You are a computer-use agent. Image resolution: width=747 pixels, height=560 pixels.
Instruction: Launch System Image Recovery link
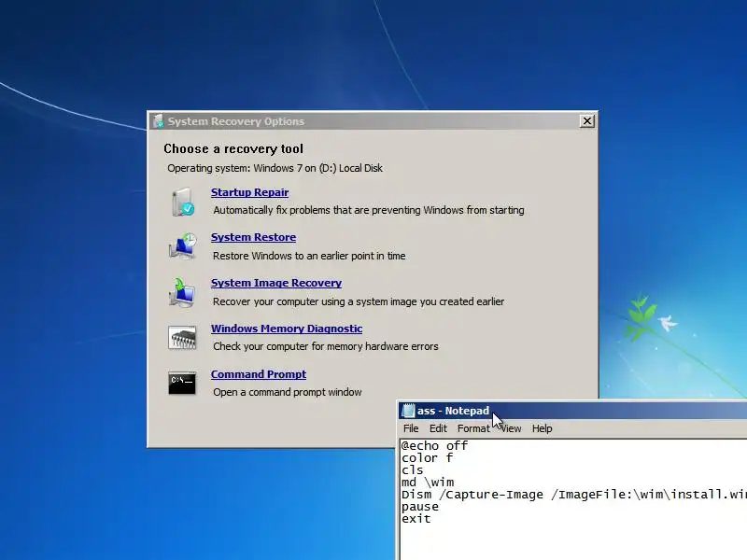click(276, 283)
